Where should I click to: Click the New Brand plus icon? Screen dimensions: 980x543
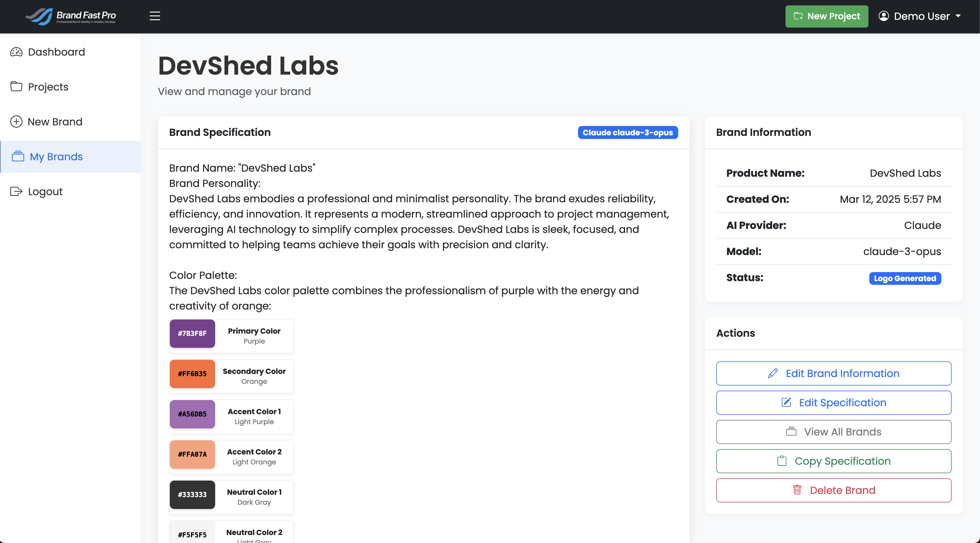point(16,122)
